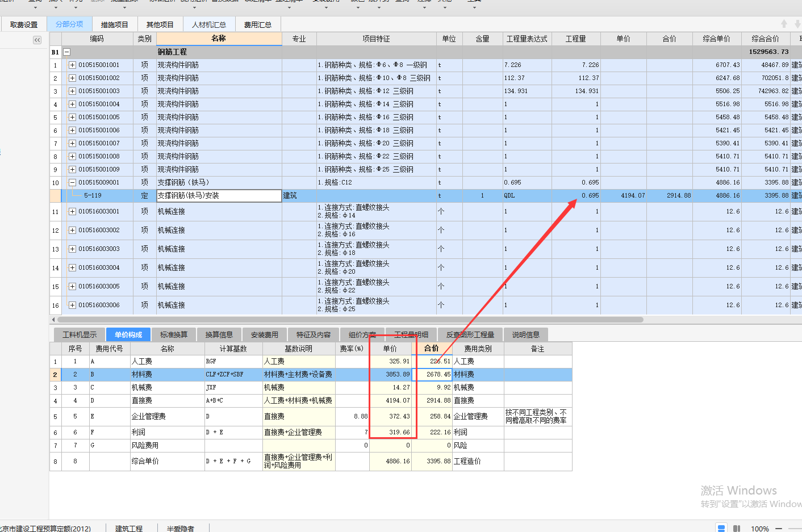Select the 人工费 name cell in cost table
The height and width of the screenshot is (532, 802).
coord(168,361)
